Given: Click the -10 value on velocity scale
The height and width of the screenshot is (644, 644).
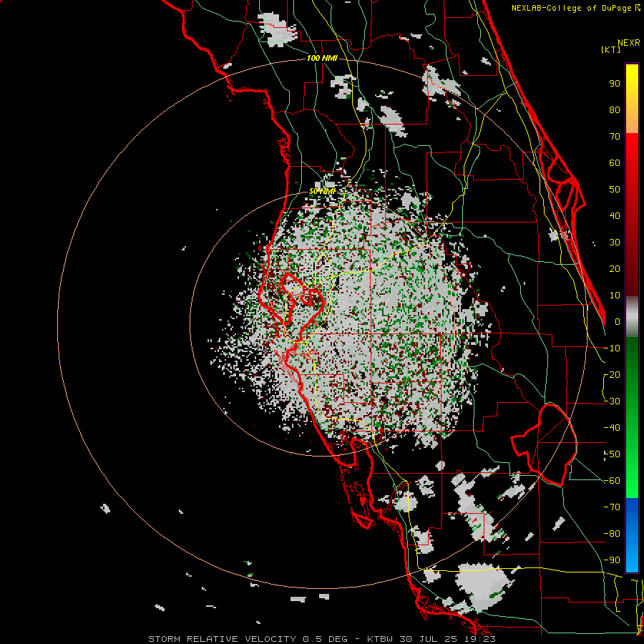Looking at the screenshot, I should 612,348.
